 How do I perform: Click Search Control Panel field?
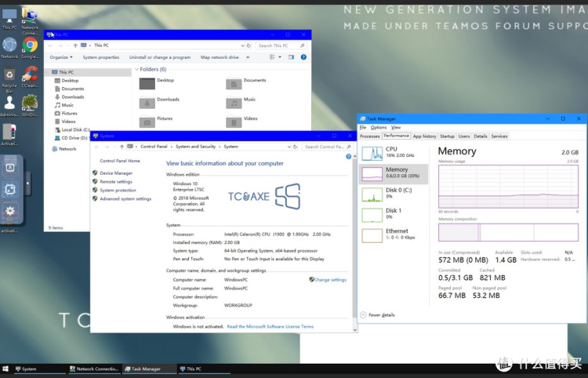(x=328, y=147)
